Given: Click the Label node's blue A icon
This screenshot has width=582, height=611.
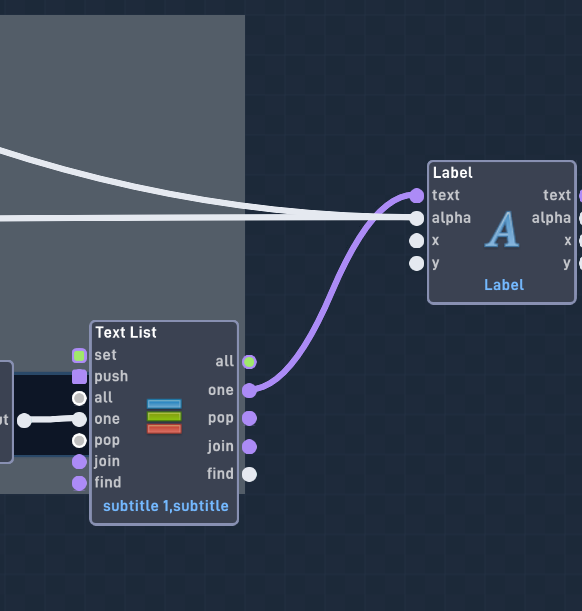Looking at the screenshot, I should pos(502,230).
